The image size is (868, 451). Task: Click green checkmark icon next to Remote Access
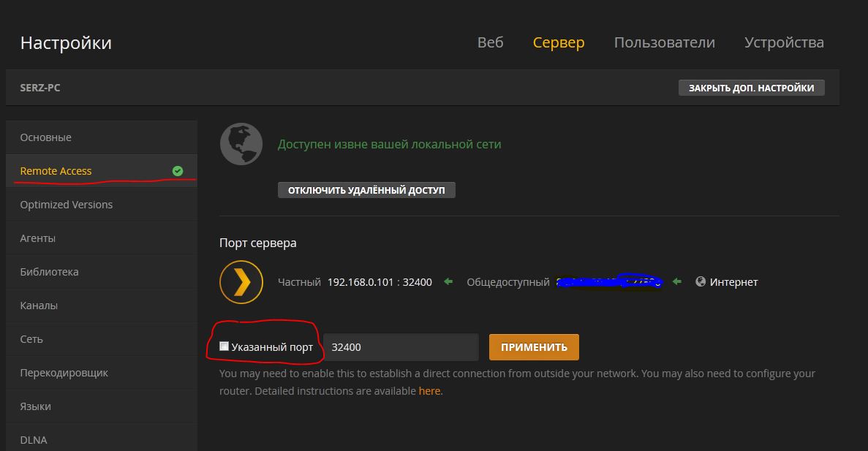(x=178, y=171)
